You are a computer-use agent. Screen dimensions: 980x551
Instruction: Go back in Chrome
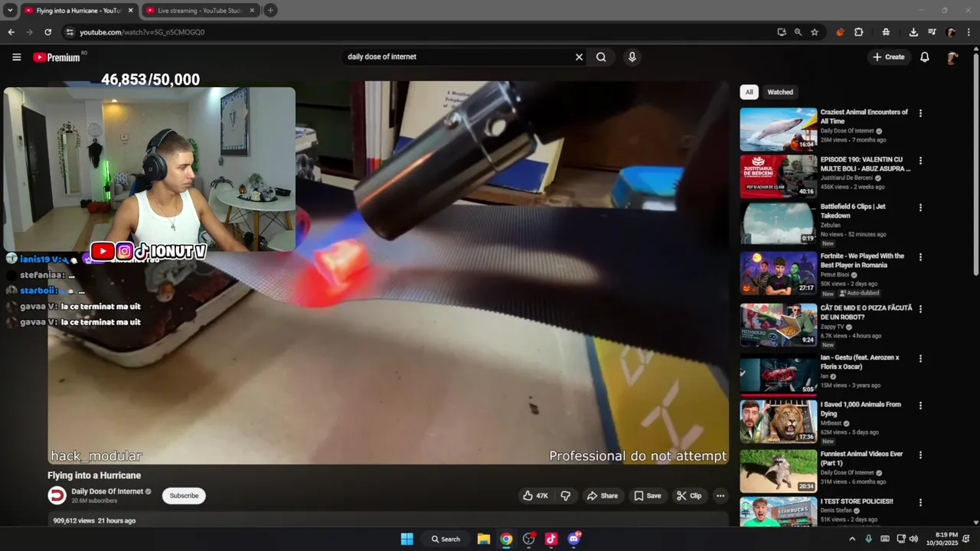(11, 32)
